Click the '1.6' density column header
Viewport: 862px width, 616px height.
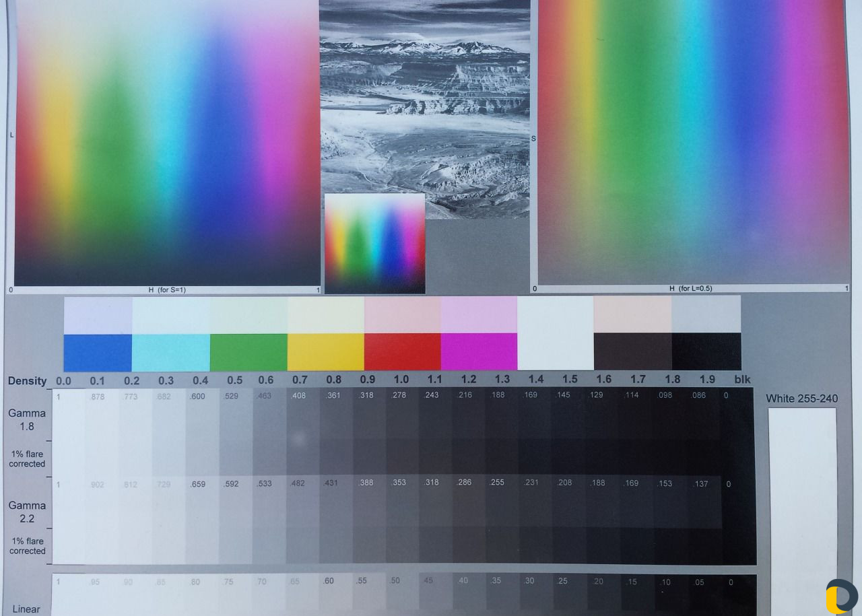pos(603,379)
